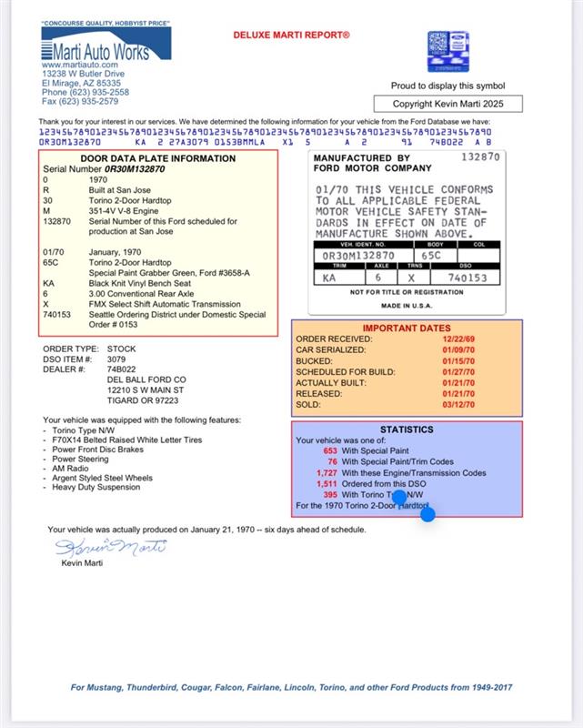
Task: Select 'Special Paint Grabber Green, Ford #3658-A'
Action: pos(169,273)
